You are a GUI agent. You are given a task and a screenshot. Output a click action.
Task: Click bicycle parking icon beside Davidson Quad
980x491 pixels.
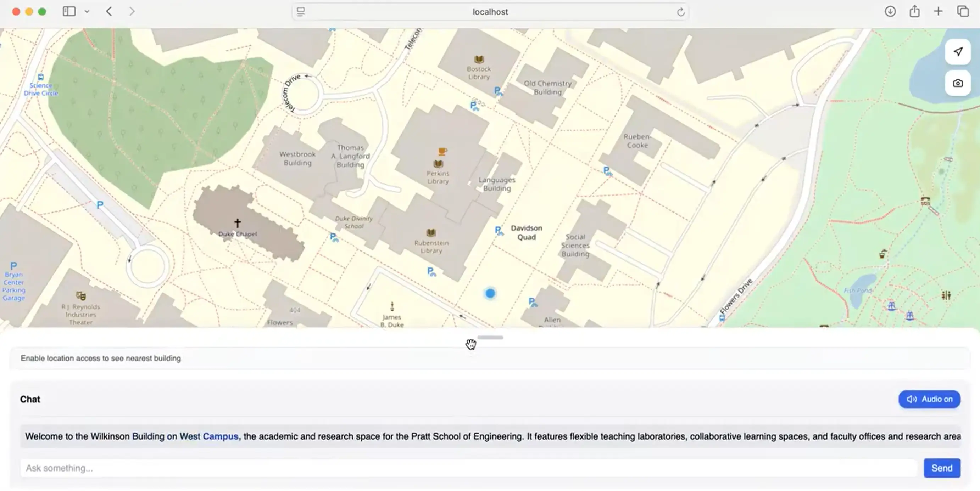pos(499,231)
